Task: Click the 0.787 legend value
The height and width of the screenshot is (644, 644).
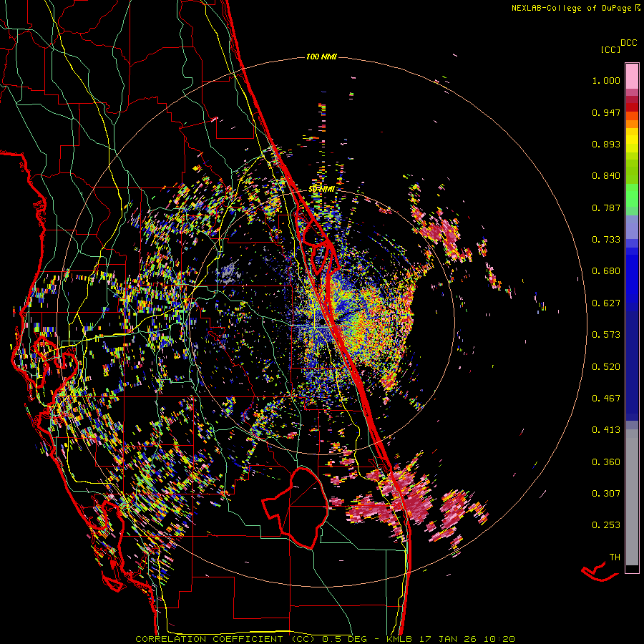Action: coord(606,208)
